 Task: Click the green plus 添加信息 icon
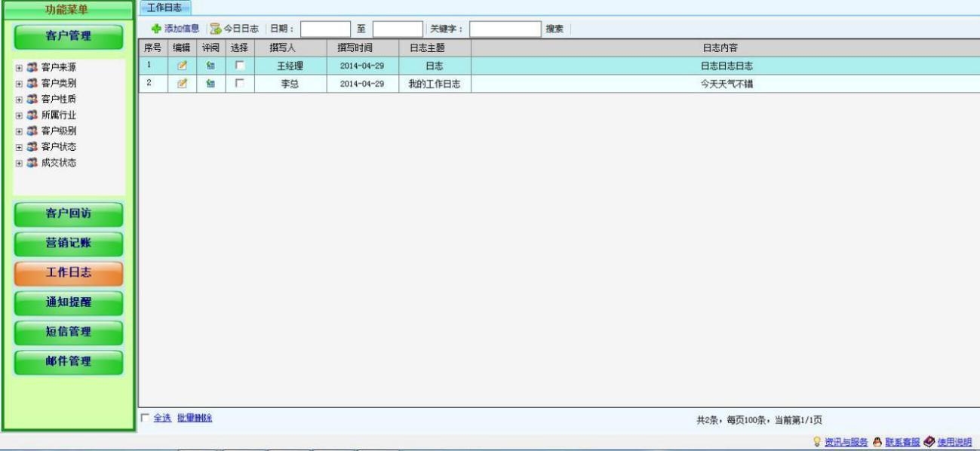coord(156,29)
